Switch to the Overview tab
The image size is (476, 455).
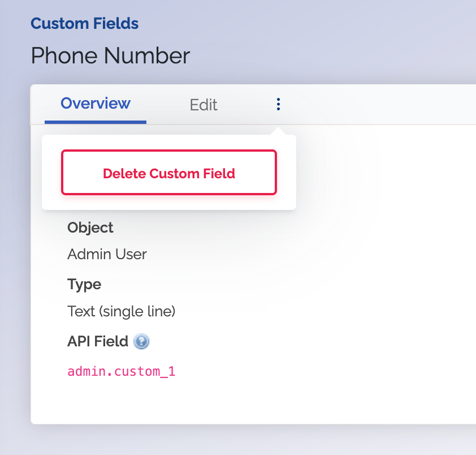(x=96, y=104)
